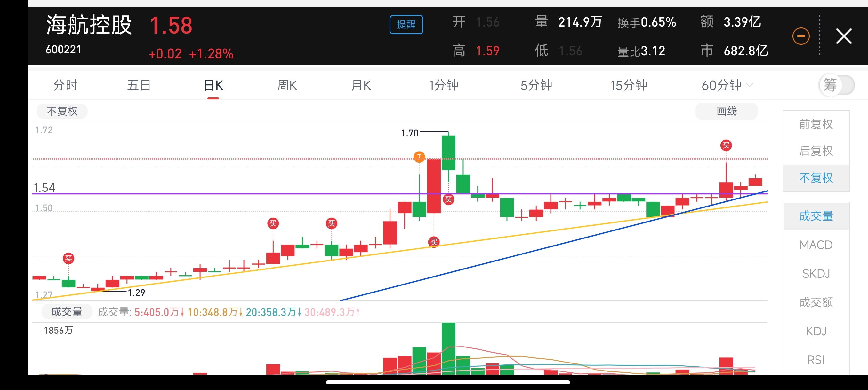Open the 周K weekly chart tab

coord(287,85)
